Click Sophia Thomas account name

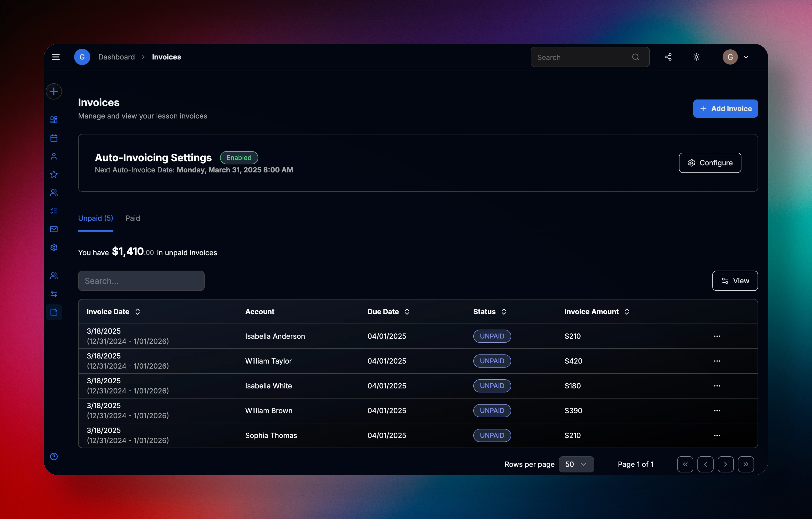point(271,435)
